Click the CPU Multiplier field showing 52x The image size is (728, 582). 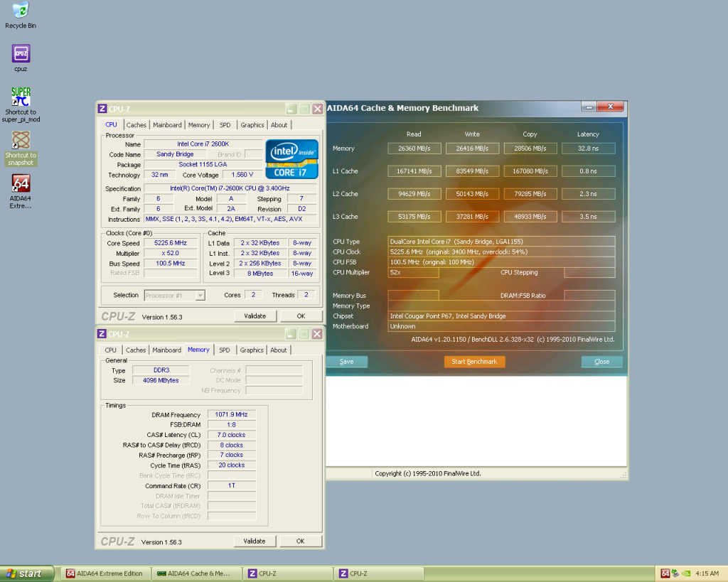[x=413, y=272]
